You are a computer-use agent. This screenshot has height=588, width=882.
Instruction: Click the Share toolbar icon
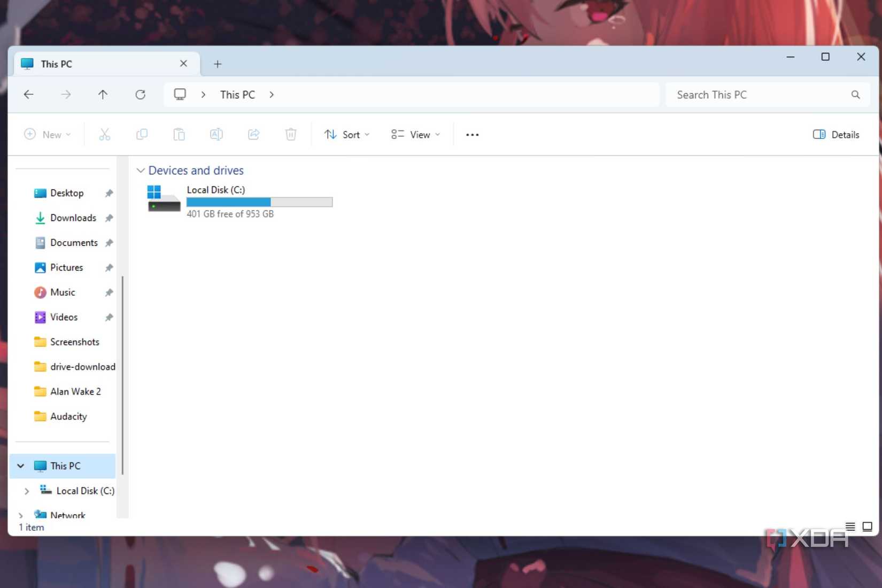point(254,134)
